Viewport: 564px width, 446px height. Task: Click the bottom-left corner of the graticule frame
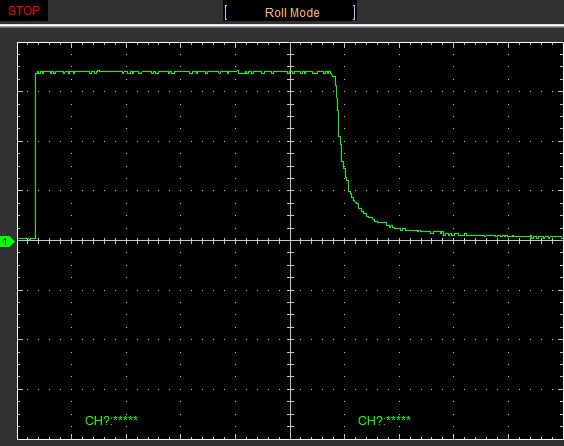click(18, 439)
